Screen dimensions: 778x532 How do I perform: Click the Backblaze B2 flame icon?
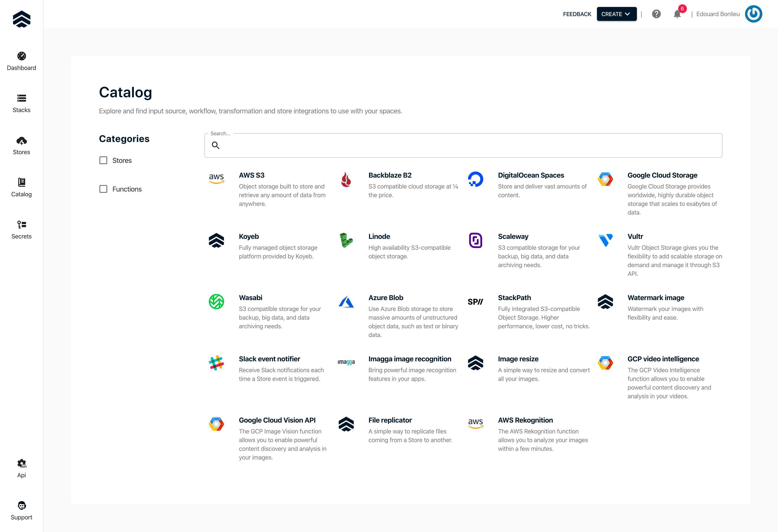tap(346, 179)
